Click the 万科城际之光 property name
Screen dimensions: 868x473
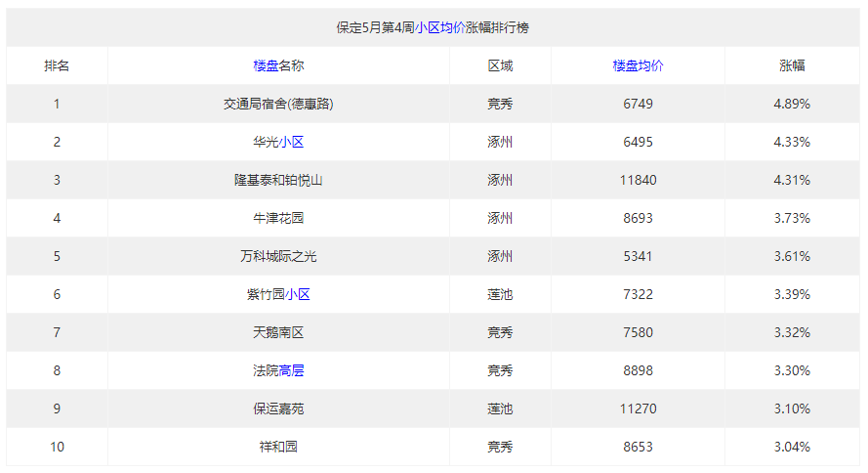point(278,256)
